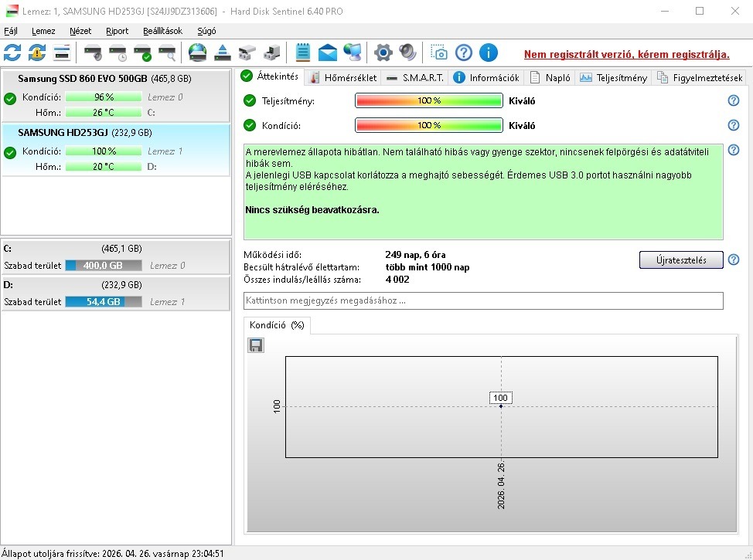Switch to the S.M.A.R.T. tab
753x560 pixels.
tap(415, 78)
